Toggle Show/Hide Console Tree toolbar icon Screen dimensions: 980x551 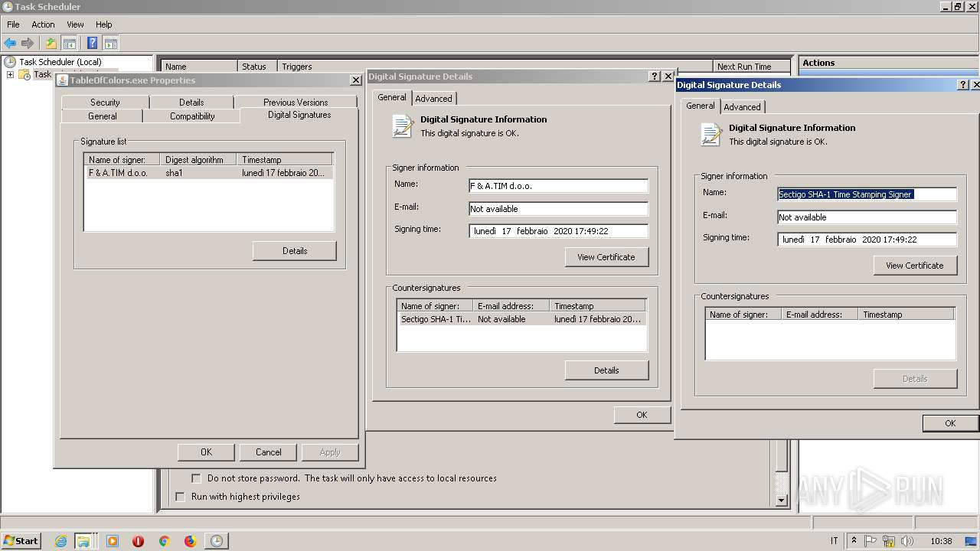[x=69, y=44]
